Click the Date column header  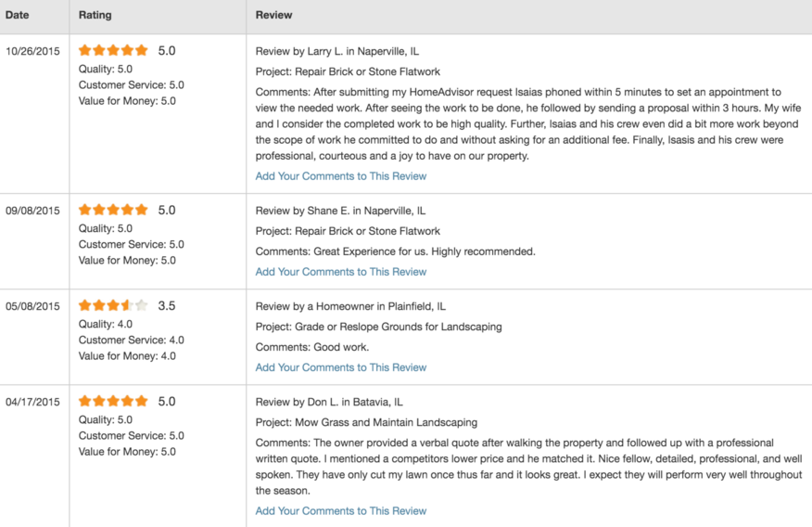click(x=17, y=15)
